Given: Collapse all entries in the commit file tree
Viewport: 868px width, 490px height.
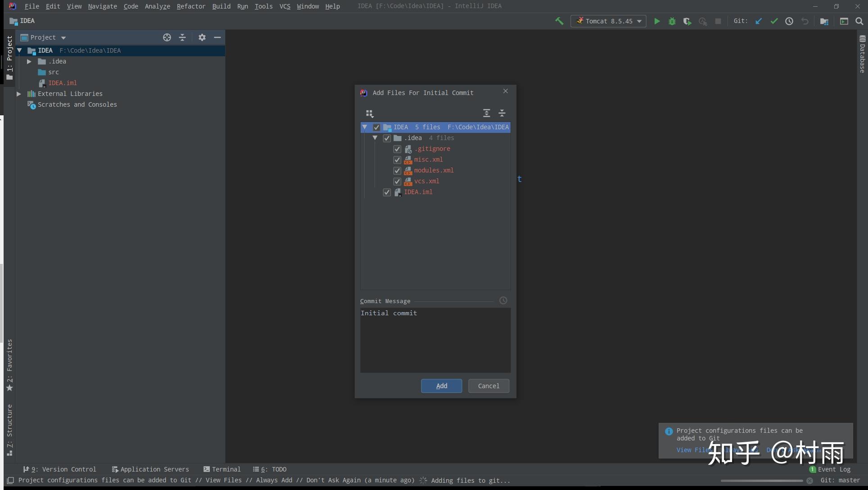Looking at the screenshot, I should [502, 113].
